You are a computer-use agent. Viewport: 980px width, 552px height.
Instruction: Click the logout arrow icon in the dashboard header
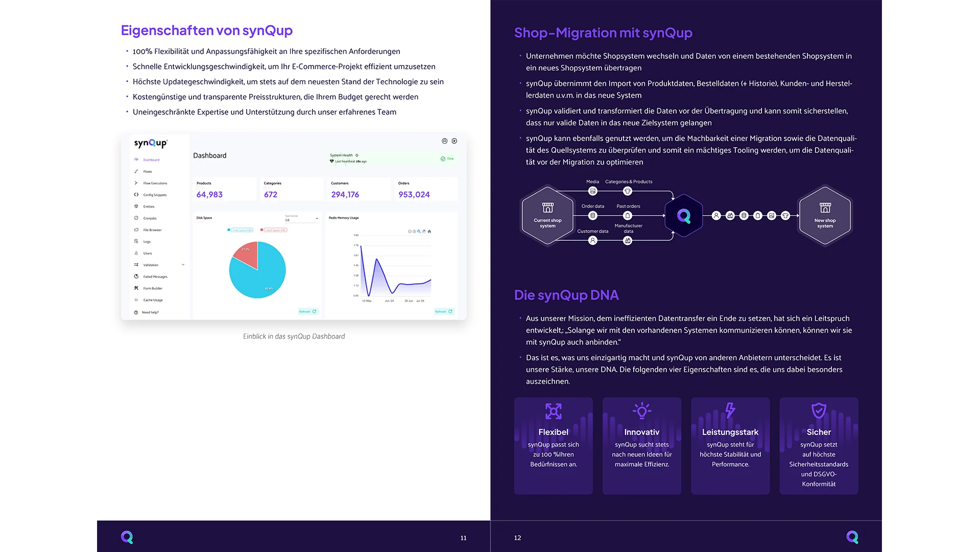pyautogui.click(x=454, y=141)
